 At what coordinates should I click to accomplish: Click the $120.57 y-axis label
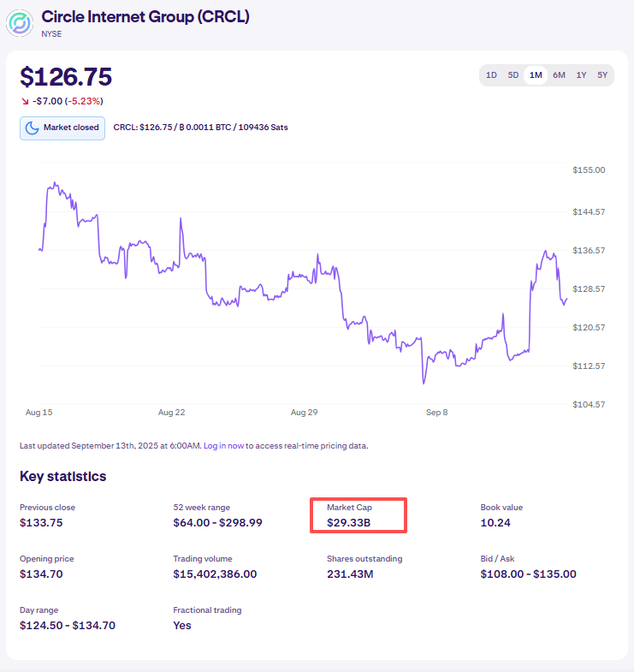[x=589, y=327]
